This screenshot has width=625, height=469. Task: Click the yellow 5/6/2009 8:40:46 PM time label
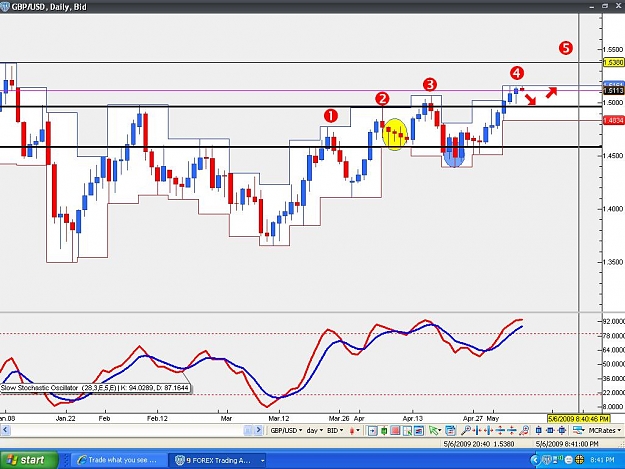[x=579, y=418]
